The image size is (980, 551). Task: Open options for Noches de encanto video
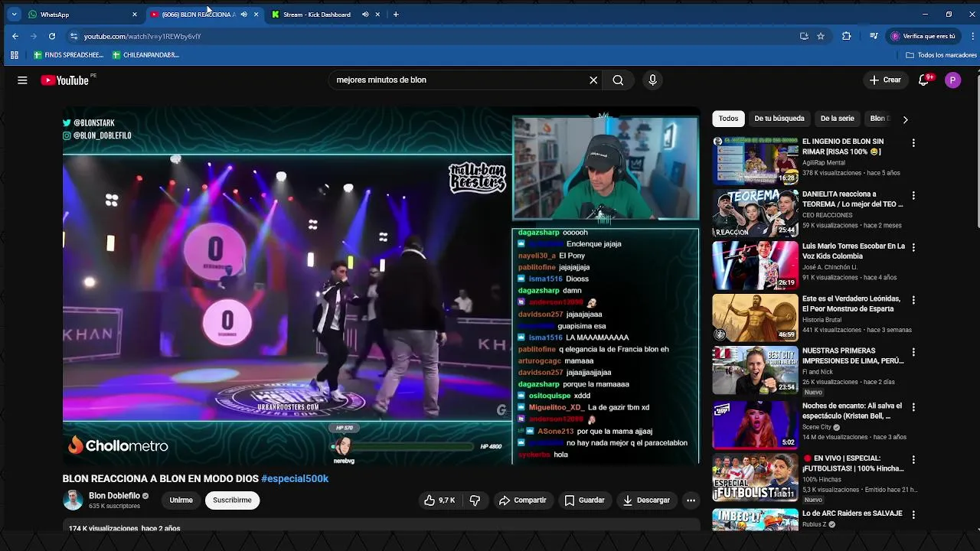pos(913,408)
